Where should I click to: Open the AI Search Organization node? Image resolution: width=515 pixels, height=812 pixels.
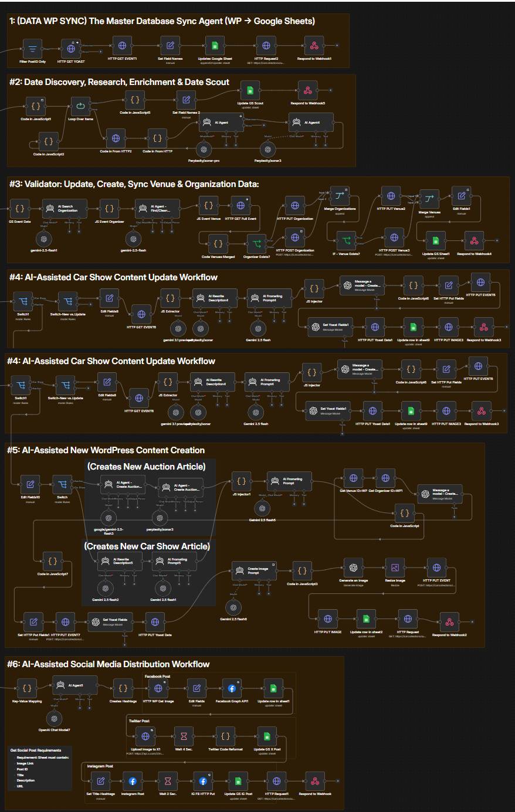coord(65,208)
